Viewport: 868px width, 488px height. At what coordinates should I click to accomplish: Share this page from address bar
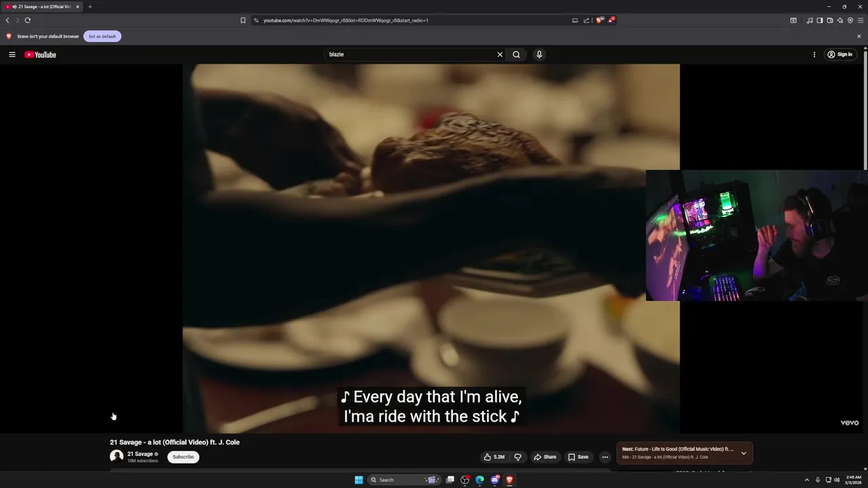(587, 20)
